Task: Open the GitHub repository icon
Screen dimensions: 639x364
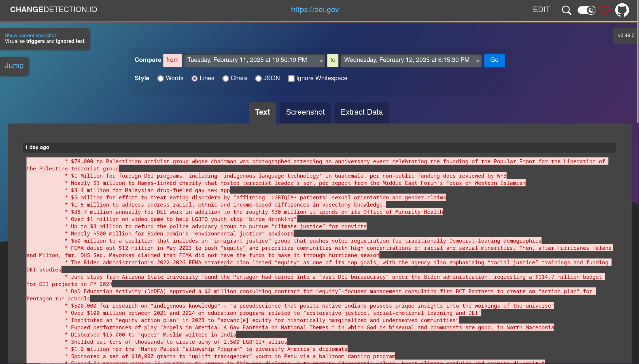Action: tap(622, 10)
